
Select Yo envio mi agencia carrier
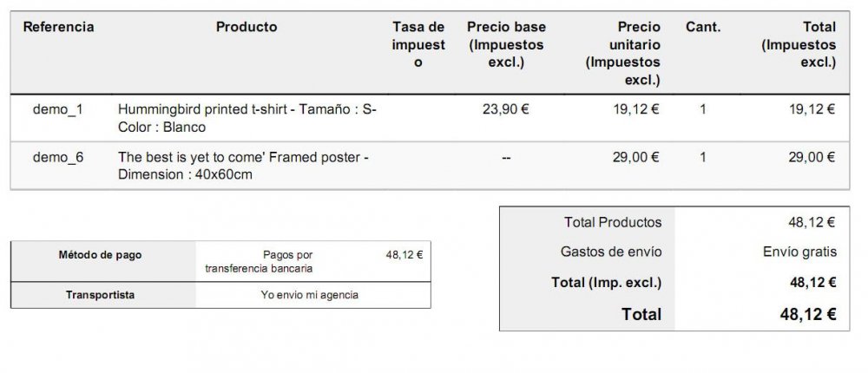coord(310,295)
